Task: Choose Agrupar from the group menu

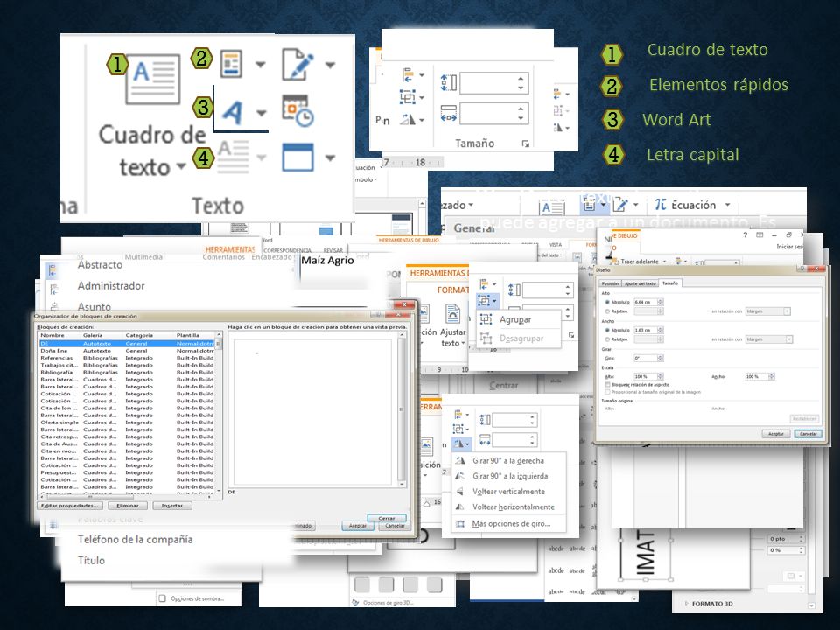Action: coord(514,320)
